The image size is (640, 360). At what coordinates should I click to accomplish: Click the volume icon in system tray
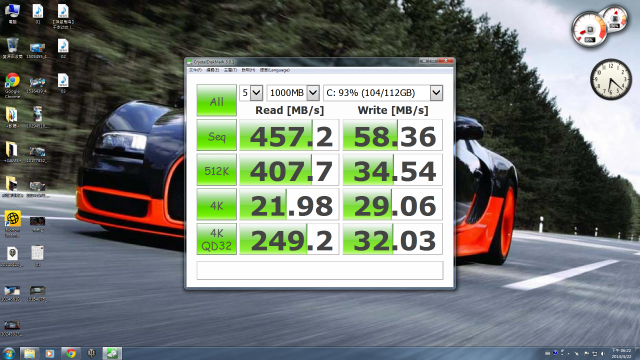[x=603, y=353]
